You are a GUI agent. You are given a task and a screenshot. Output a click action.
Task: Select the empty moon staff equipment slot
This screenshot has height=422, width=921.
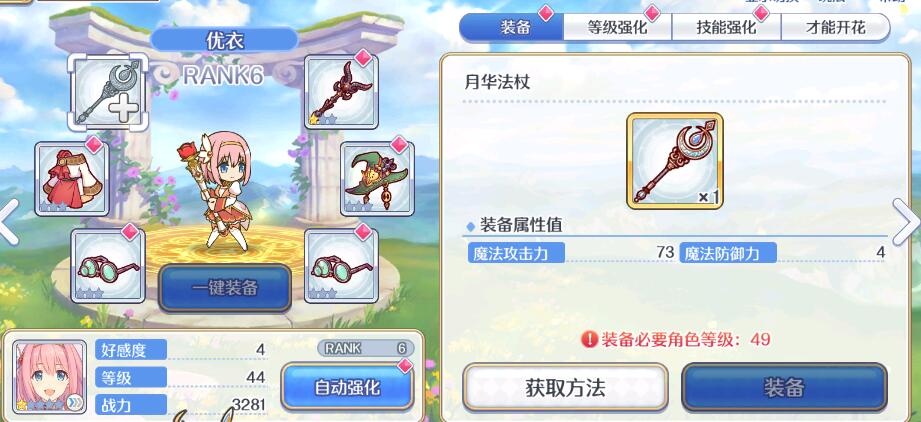(108, 91)
